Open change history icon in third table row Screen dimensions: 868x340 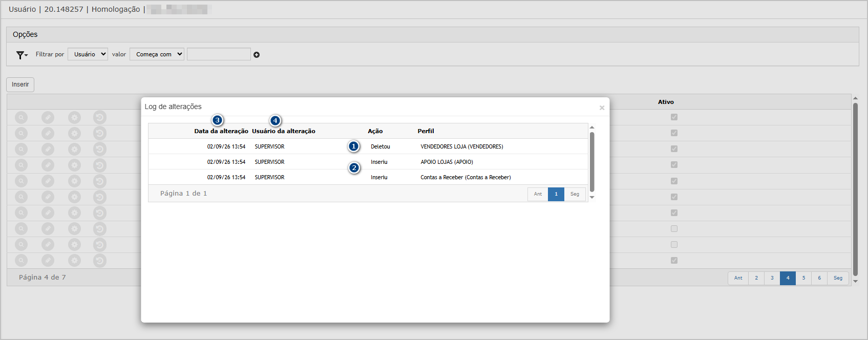100,149
